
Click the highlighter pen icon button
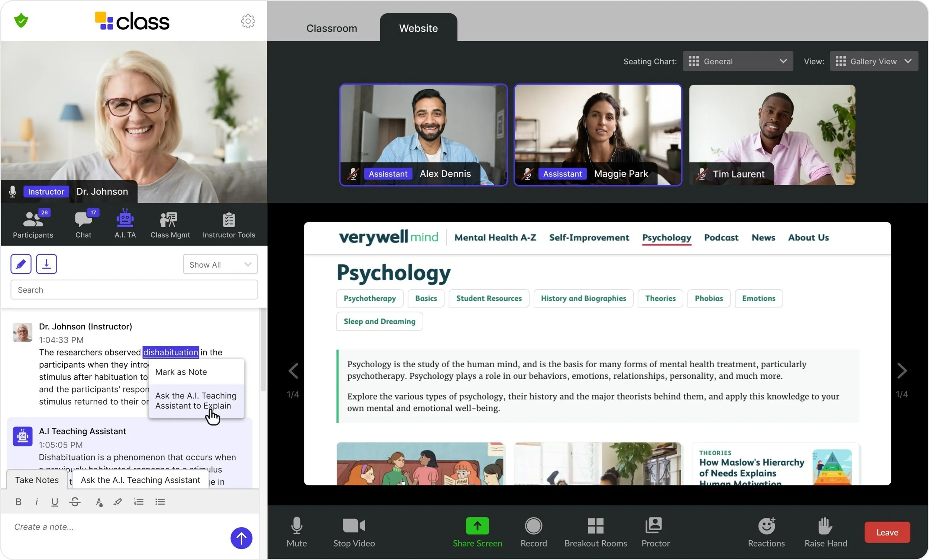coord(21,264)
